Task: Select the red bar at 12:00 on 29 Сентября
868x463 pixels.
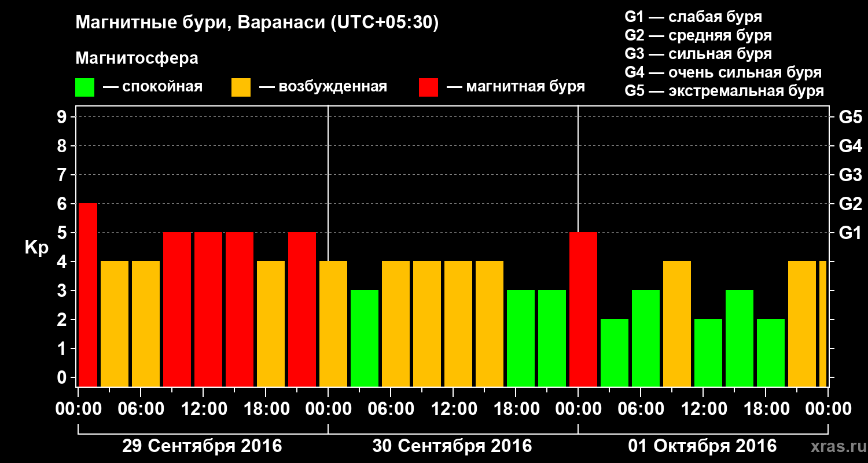Action: tap(208, 310)
